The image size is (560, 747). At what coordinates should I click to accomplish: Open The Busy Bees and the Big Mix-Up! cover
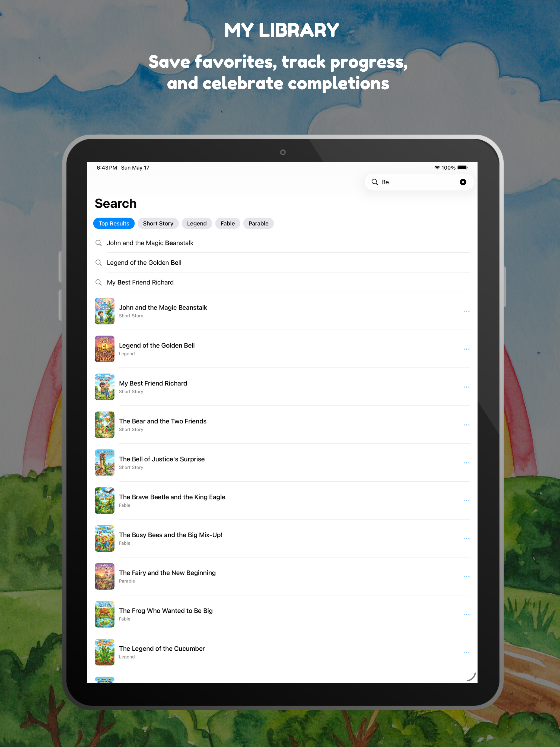click(x=104, y=538)
